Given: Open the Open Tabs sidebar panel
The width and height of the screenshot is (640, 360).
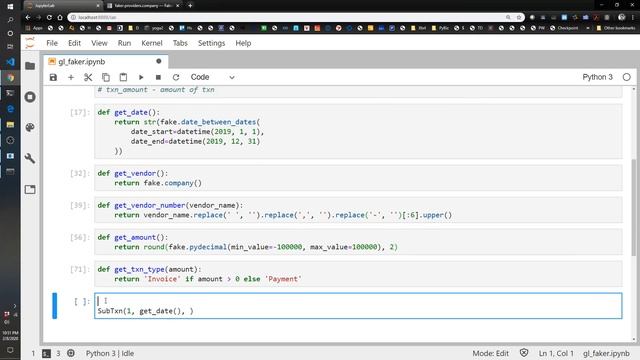Looking at the screenshot, I should 30,189.
